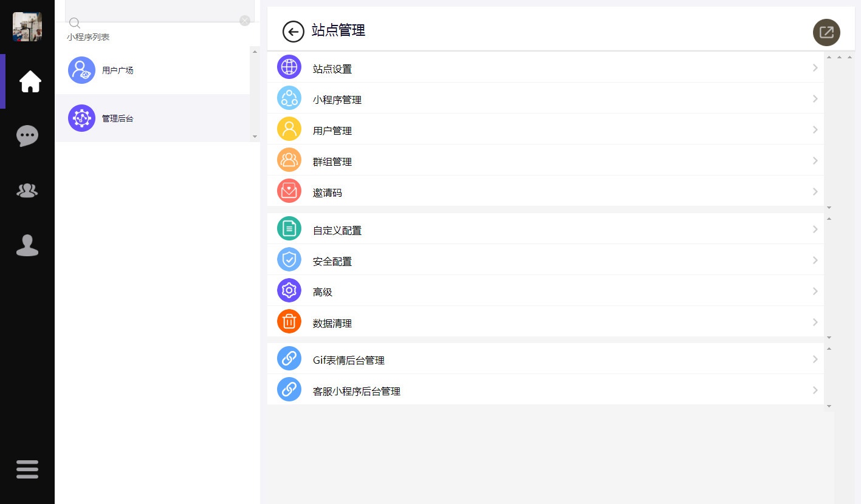
Task: Expand 站点设置 with its chevron
Action: click(x=815, y=68)
